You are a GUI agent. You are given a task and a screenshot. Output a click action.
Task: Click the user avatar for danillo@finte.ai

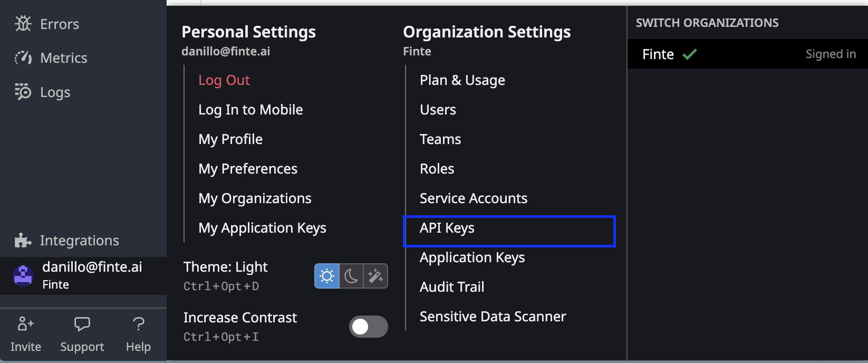coord(23,275)
